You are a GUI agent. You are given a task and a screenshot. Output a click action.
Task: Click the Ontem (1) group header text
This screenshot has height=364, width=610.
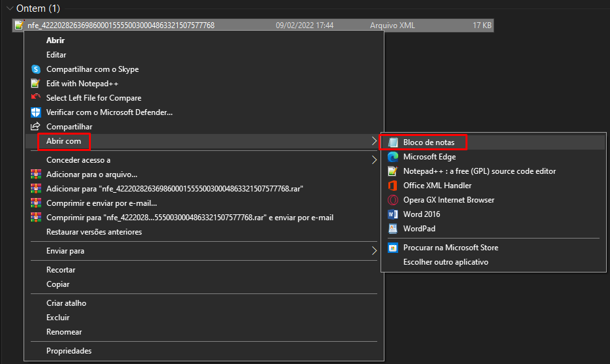point(38,8)
